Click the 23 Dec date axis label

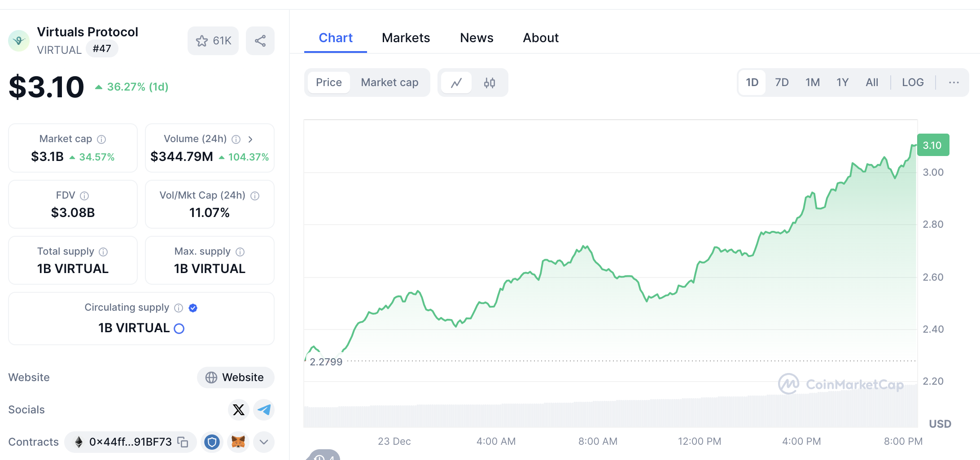tap(394, 442)
